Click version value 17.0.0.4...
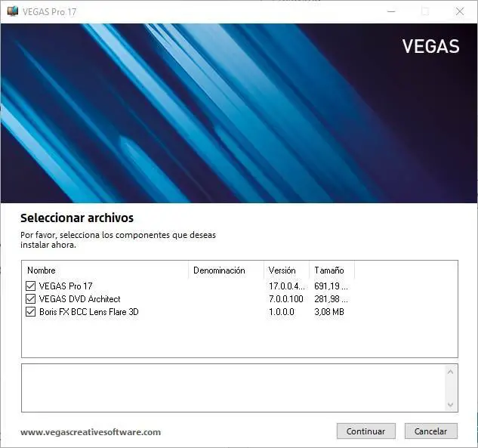 click(x=286, y=286)
